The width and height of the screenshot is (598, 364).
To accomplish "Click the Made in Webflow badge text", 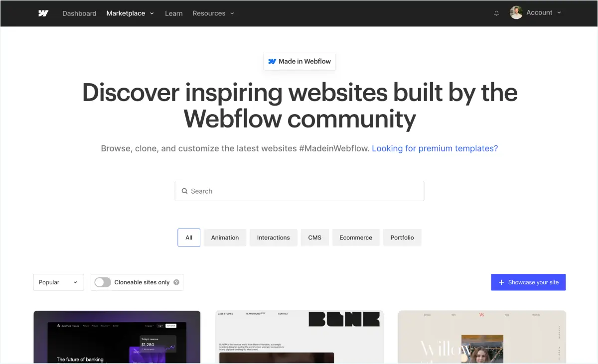I will point(304,61).
